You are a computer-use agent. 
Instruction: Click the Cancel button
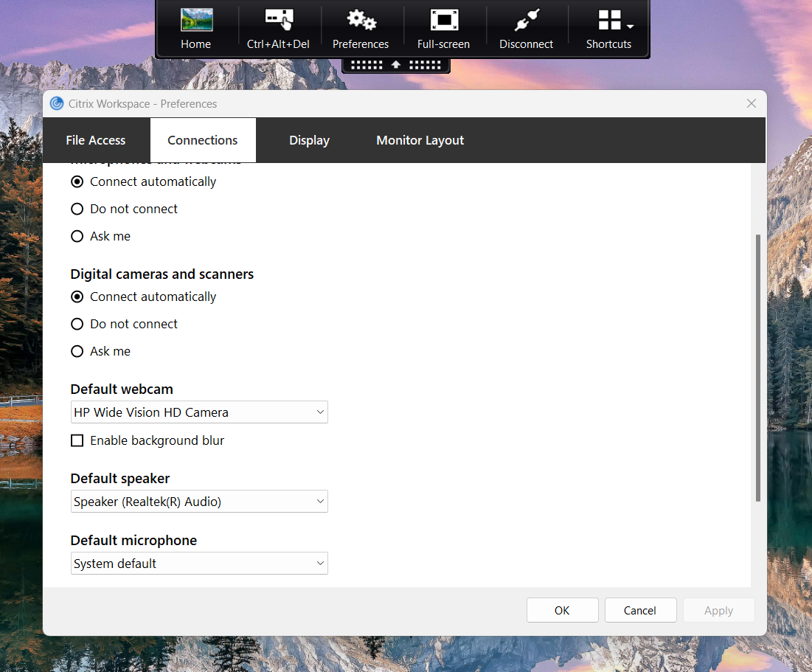[x=640, y=610]
